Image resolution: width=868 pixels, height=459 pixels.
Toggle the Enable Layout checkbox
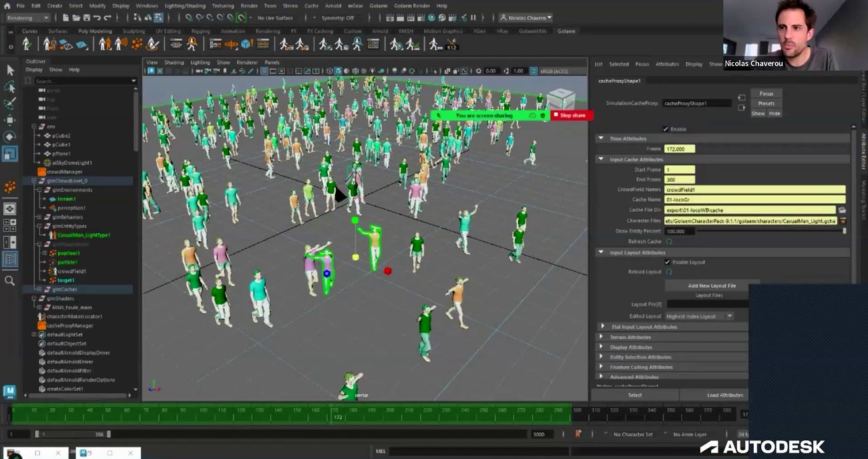coord(667,262)
